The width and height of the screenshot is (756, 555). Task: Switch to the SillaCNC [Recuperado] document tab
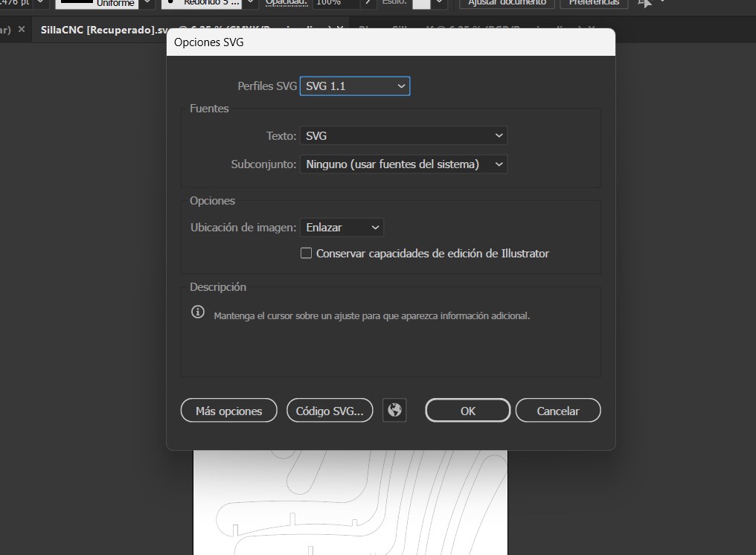coord(103,30)
